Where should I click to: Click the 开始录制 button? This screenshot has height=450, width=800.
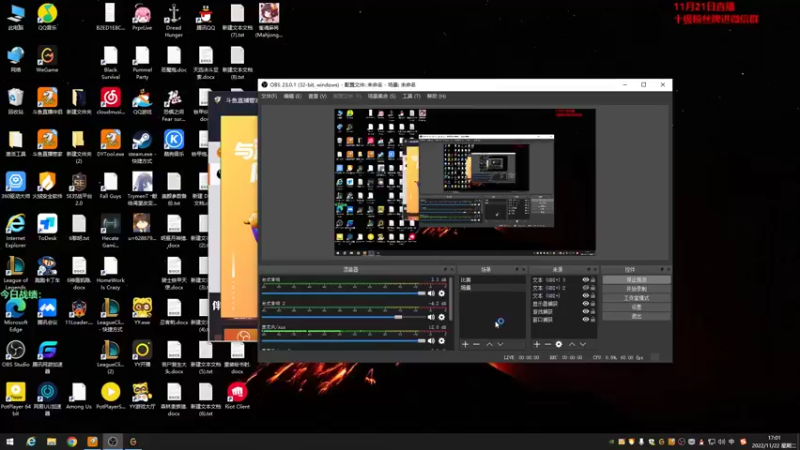tap(636, 289)
